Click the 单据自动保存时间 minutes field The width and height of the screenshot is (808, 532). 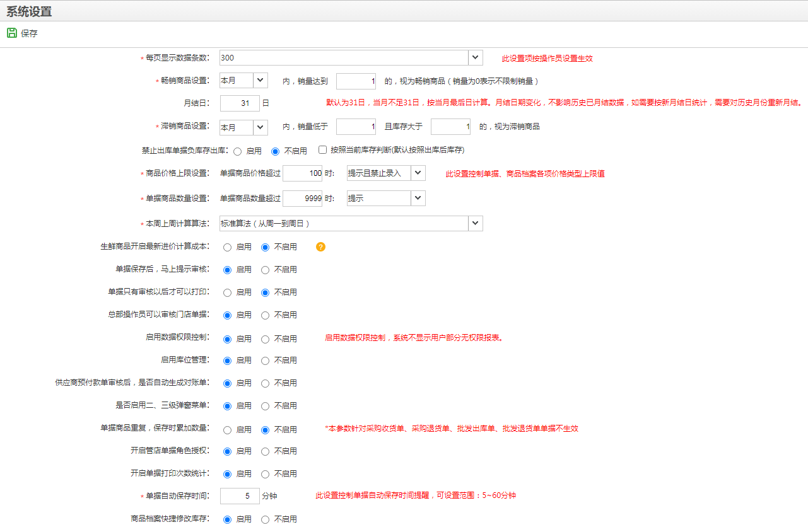click(240, 496)
